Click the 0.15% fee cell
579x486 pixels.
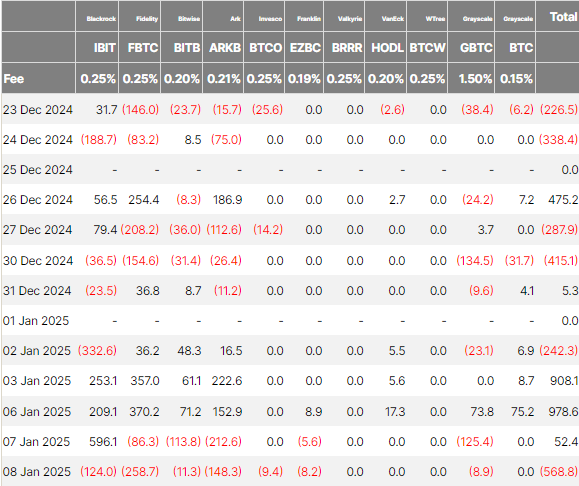516,79
